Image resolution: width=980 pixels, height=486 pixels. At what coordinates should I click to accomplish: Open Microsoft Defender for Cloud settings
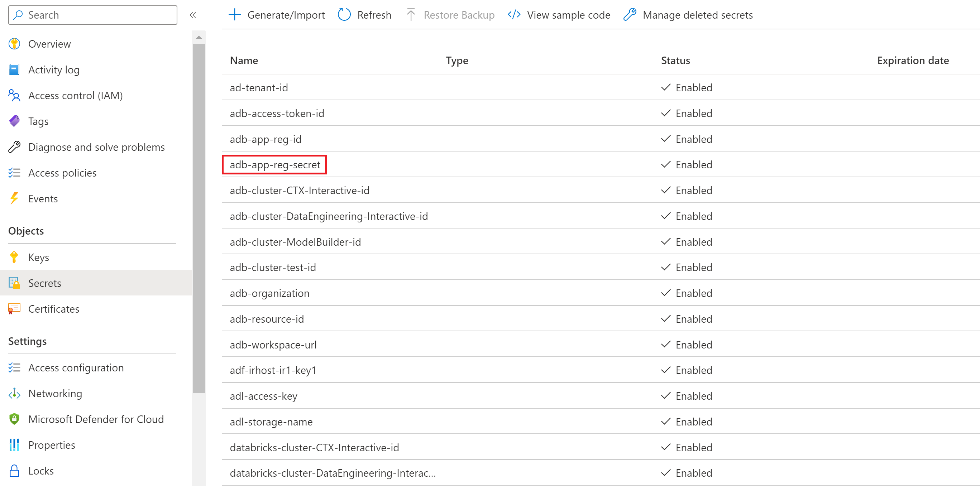(96, 419)
